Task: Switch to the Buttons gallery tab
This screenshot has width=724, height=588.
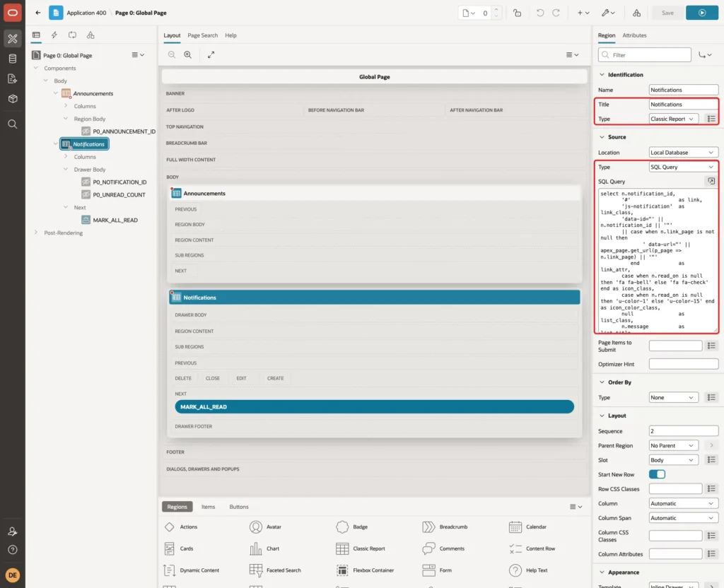Action: click(239, 507)
